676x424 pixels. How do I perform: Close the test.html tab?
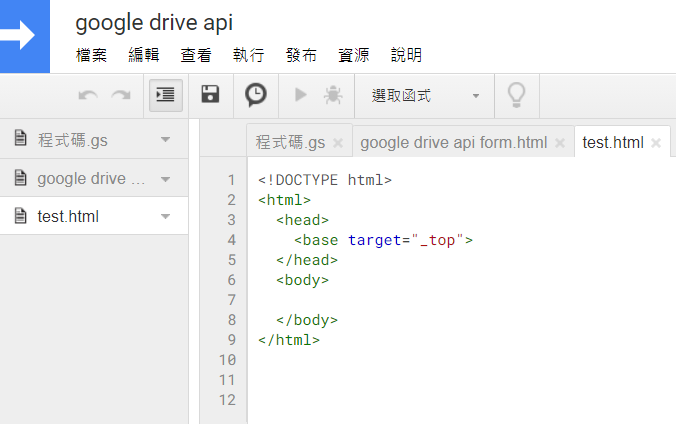656,143
